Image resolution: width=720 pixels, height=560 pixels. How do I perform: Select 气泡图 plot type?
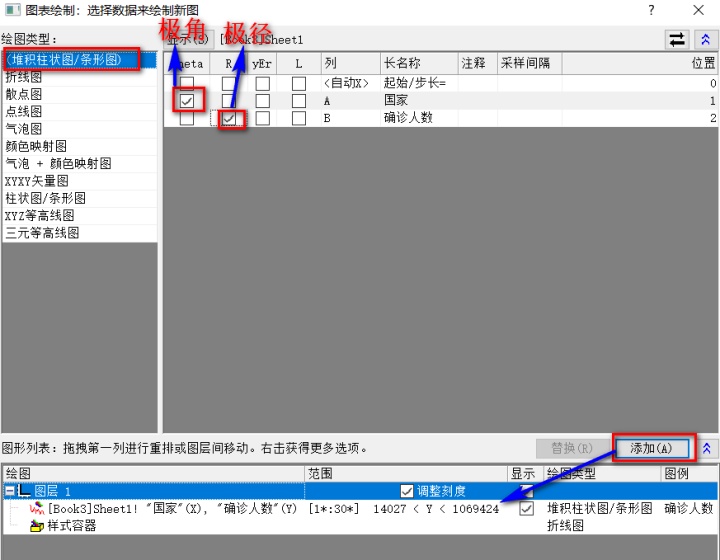[79, 129]
